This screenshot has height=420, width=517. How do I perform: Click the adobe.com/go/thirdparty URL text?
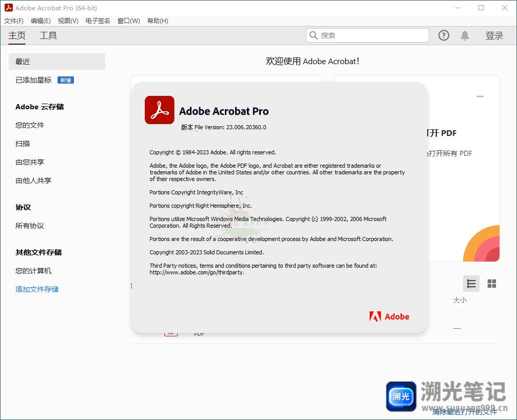click(x=197, y=272)
